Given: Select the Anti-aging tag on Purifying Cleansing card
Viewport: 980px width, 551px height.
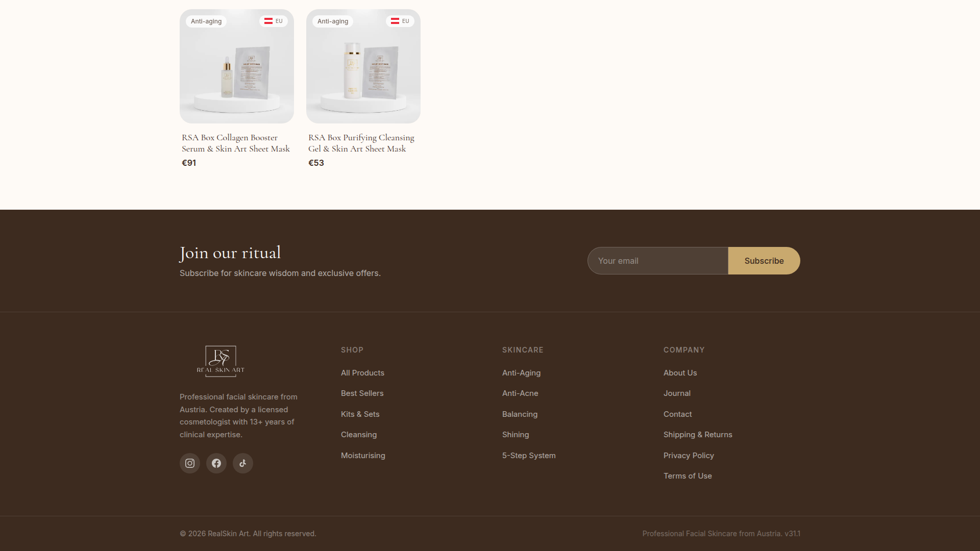Looking at the screenshot, I should [x=332, y=21].
